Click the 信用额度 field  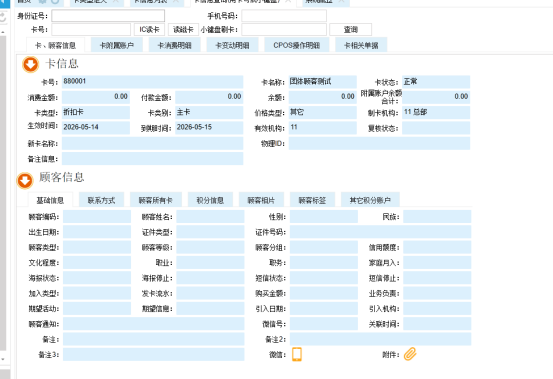[437, 247]
